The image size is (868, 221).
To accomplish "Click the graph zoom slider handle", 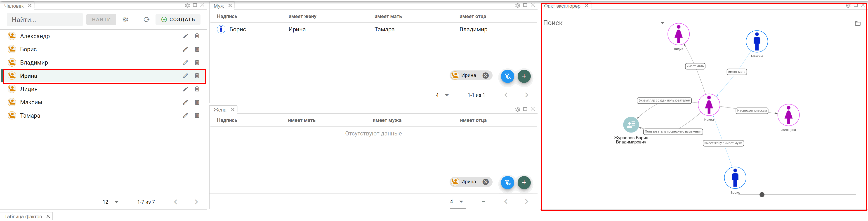I will pos(762,194).
